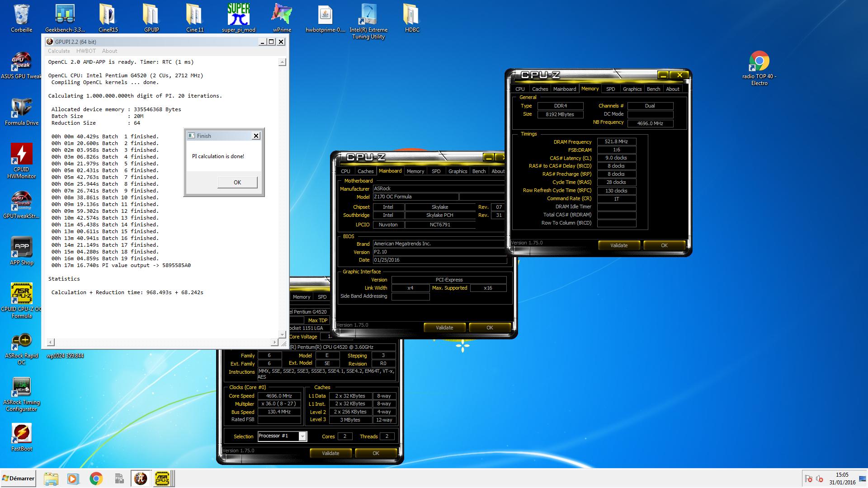Click the Mainboard Model field Z170 OC Formula
Screen dimensions: 868x488
pos(415,197)
